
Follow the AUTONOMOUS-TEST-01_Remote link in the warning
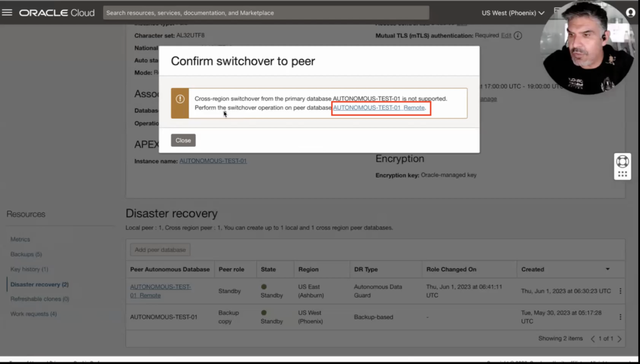(x=379, y=108)
